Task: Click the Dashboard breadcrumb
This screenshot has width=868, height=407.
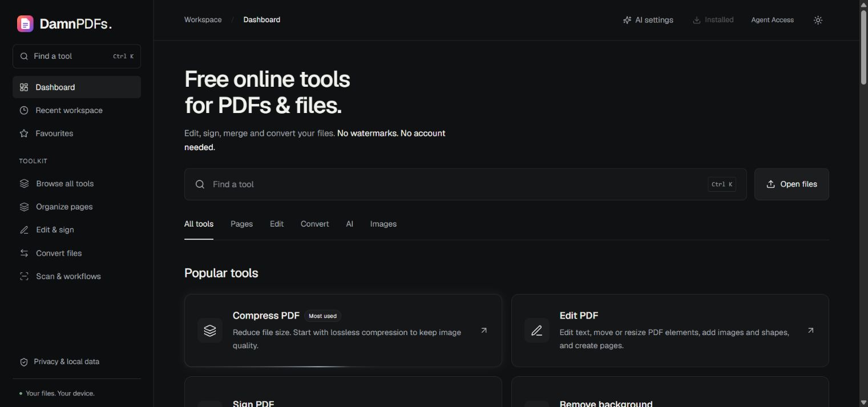Action: 261,19
